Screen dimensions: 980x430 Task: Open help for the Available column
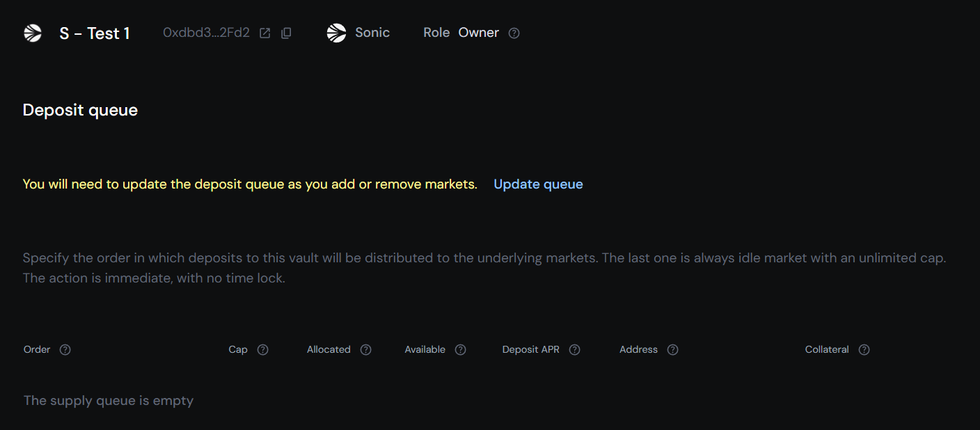pyautogui.click(x=460, y=349)
